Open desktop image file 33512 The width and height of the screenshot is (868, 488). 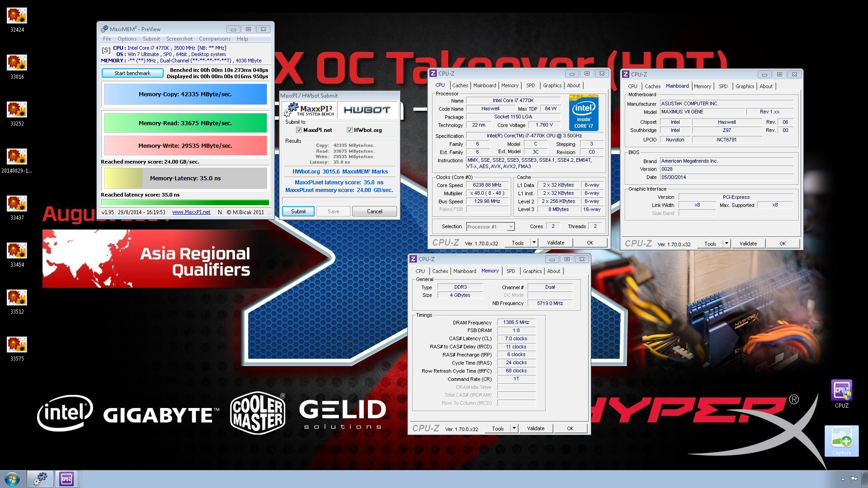point(17,302)
